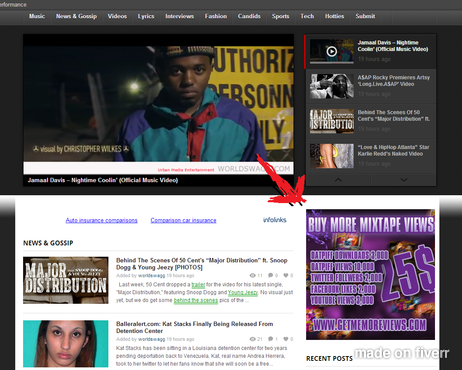The width and height of the screenshot is (462, 370).
Task: Click the views eye icon on 50 Cent article
Action: click(x=253, y=275)
